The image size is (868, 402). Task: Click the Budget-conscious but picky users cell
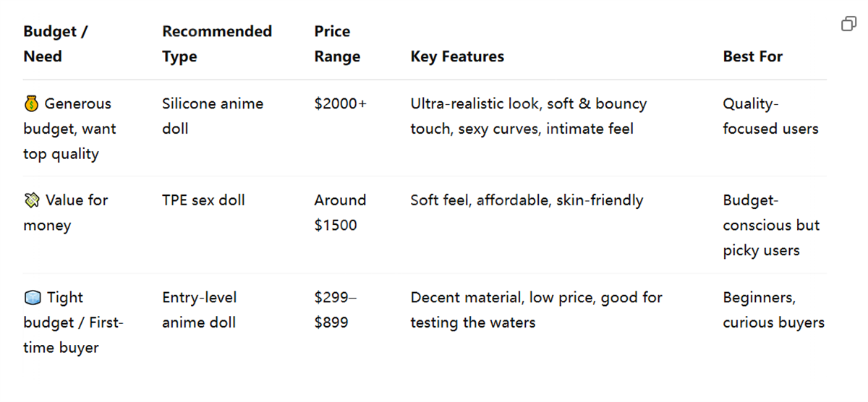pos(771,226)
